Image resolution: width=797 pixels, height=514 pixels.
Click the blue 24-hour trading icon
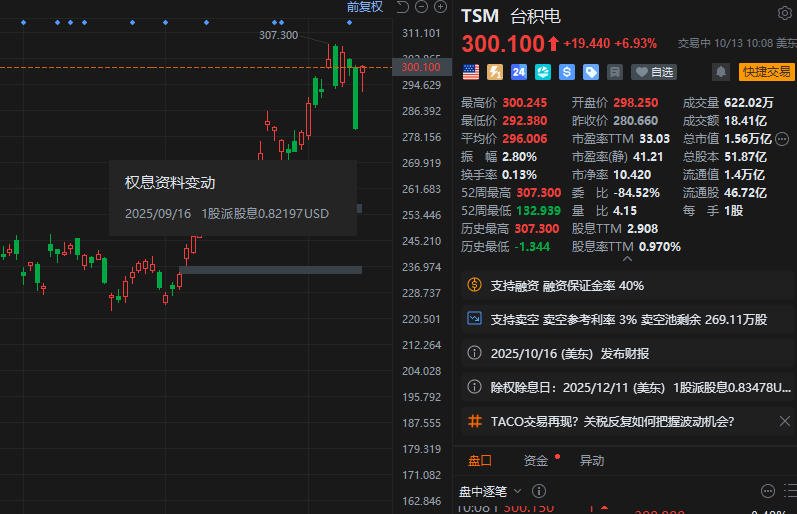tap(518, 72)
